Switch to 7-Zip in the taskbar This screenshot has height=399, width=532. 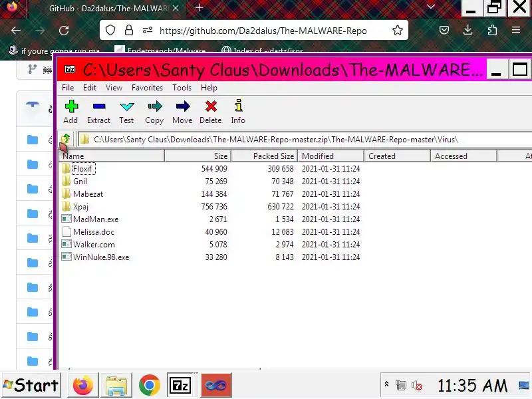(180, 385)
